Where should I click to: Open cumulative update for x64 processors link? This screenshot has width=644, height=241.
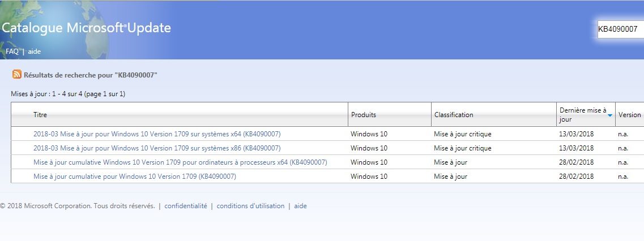[180, 162]
